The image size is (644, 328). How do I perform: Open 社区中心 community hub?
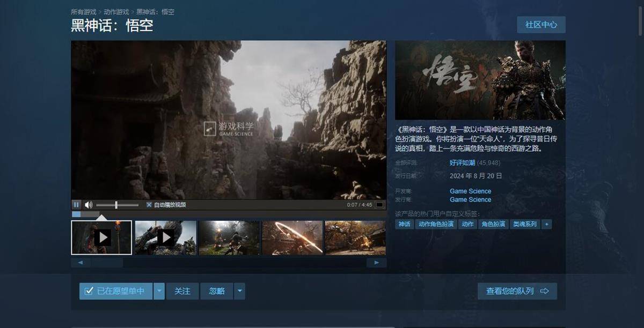click(541, 25)
